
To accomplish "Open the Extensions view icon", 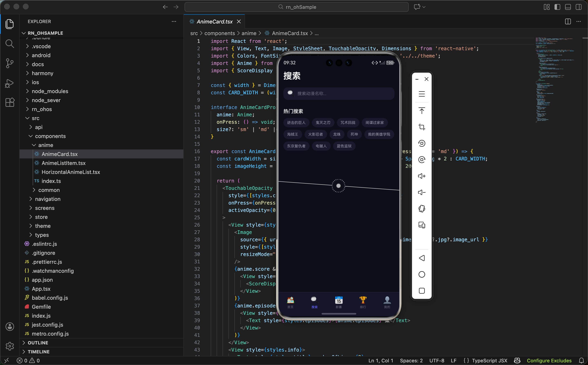I will [x=10, y=102].
